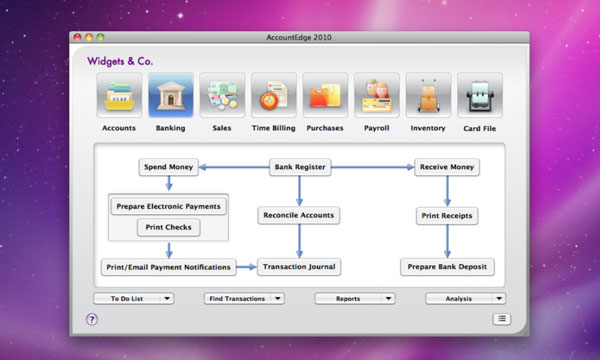The height and width of the screenshot is (360, 600).
Task: Click the Print Receipts button
Action: [x=447, y=216]
